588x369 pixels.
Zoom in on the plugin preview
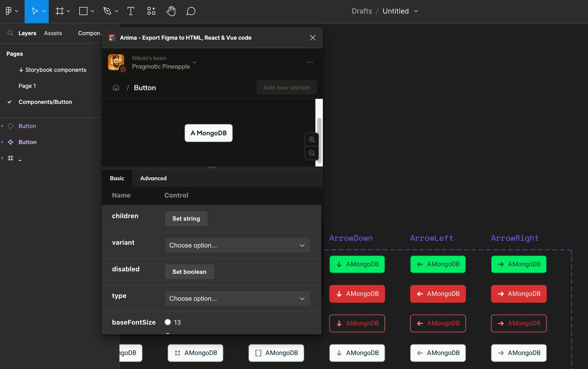click(312, 140)
